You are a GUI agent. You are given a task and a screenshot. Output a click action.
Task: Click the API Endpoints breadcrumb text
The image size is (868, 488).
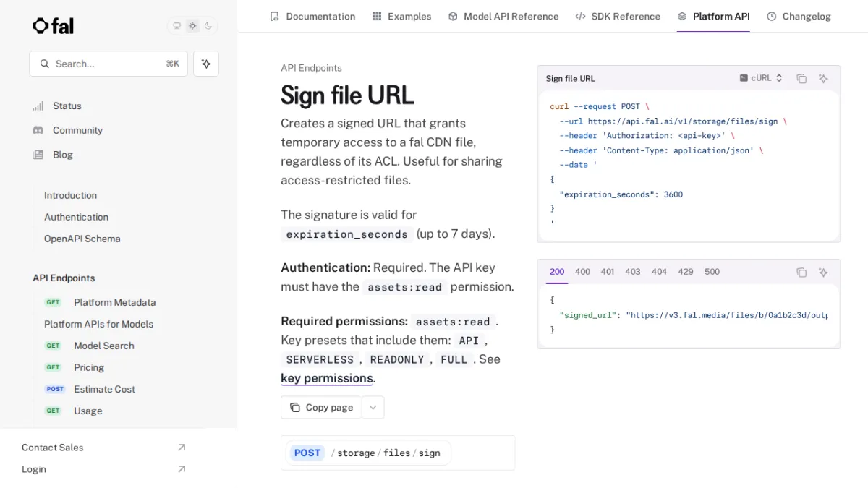[x=311, y=68]
